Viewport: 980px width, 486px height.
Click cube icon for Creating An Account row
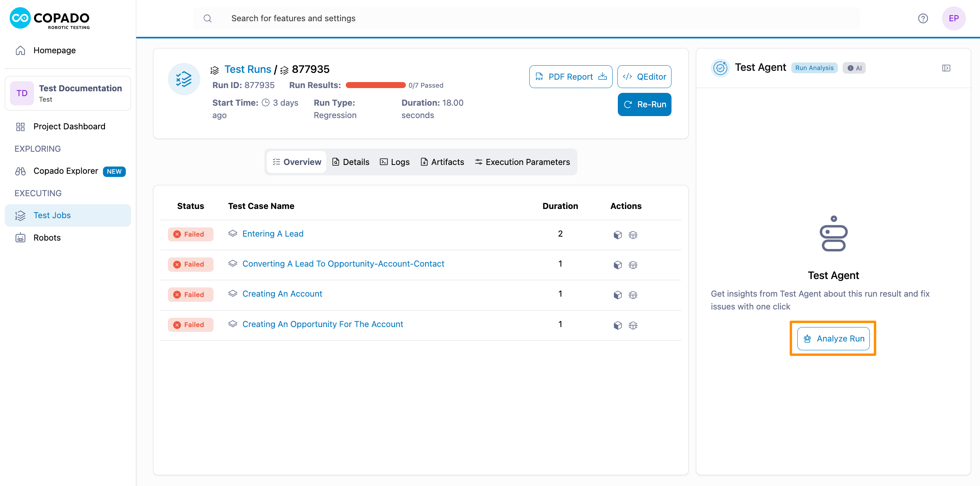pyautogui.click(x=617, y=295)
